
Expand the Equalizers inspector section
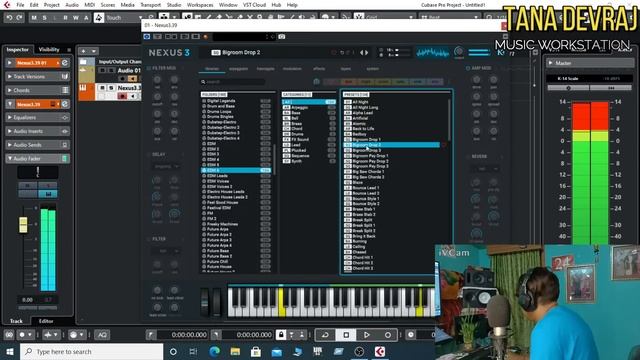(x=9, y=118)
